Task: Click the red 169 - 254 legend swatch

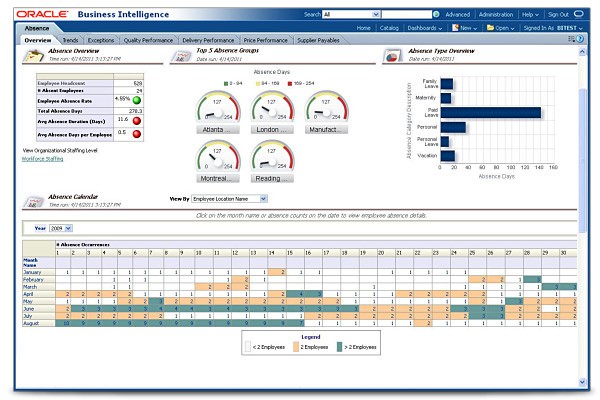Action: (x=290, y=83)
